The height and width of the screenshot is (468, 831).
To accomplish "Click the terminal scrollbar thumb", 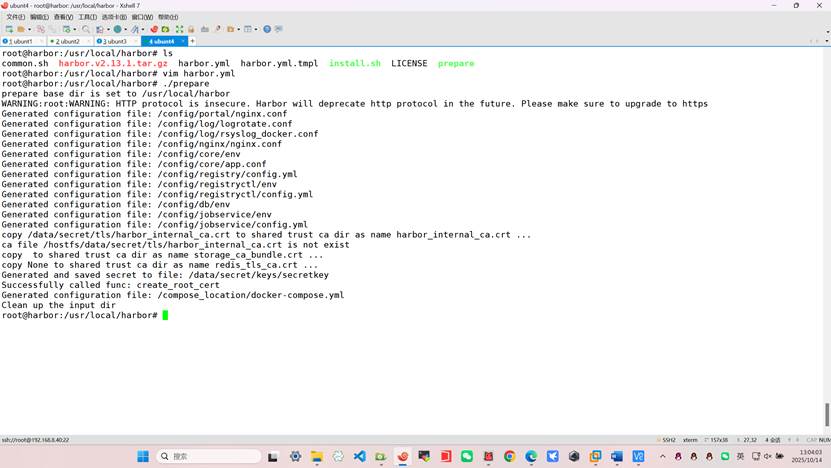I will 827,414.
